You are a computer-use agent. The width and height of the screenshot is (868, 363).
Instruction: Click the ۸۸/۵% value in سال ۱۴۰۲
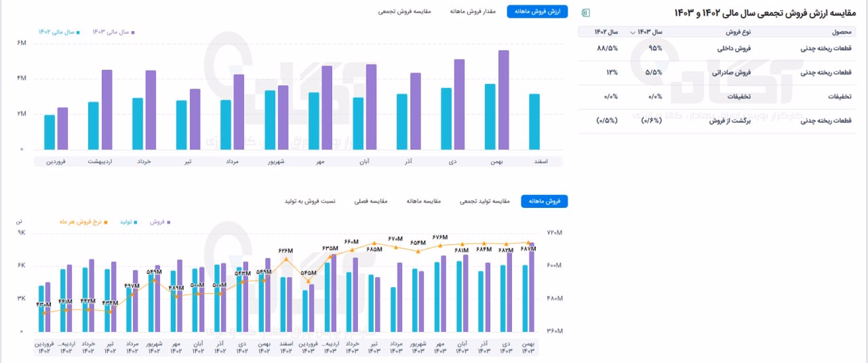[x=607, y=49]
